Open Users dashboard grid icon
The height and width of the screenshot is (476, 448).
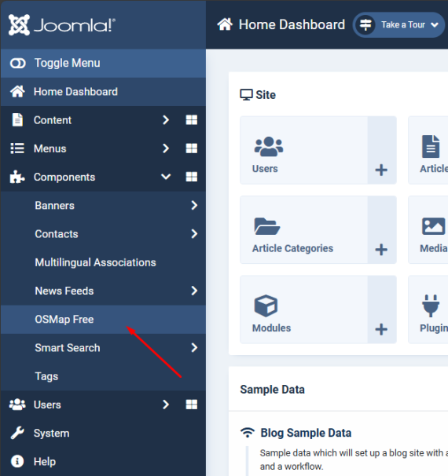tap(191, 405)
